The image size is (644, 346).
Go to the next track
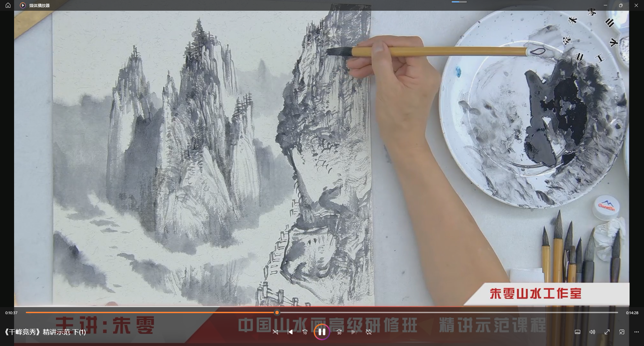tap(354, 332)
